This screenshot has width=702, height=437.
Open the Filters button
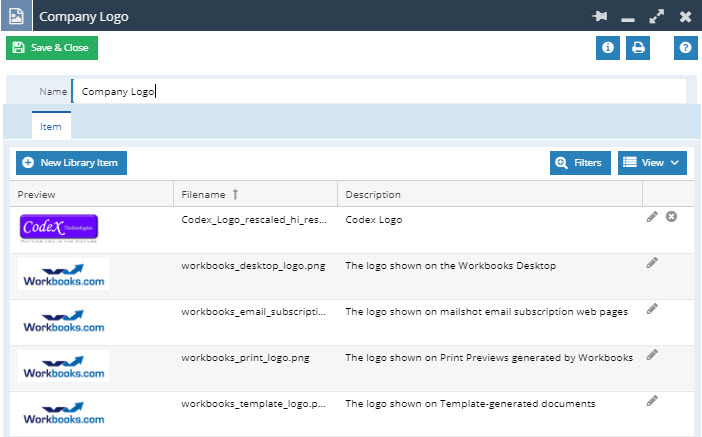coord(580,163)
